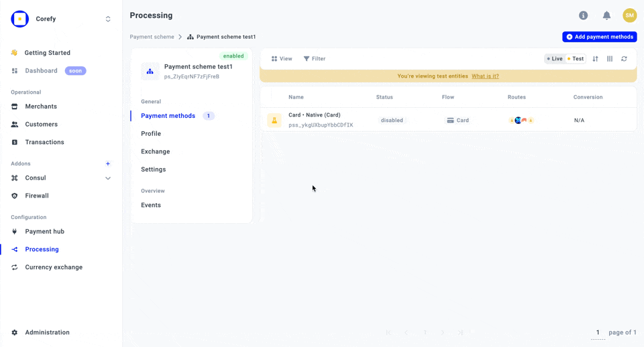
Task: Click the Conversion column header
Action: [x=588, y=97]
